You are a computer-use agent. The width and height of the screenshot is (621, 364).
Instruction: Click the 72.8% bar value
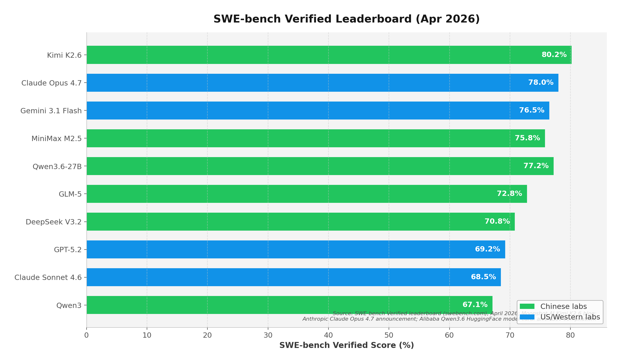(x=509, y=194)
